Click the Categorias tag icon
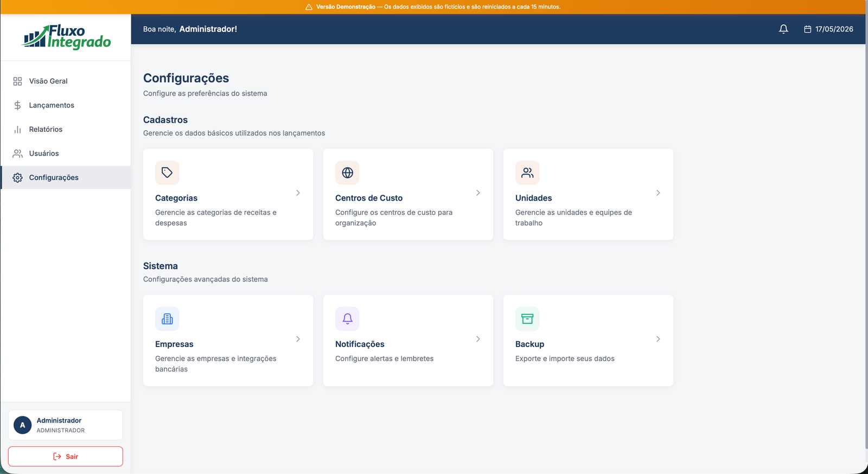Screen dimensions: 868x474 (167, 172)
